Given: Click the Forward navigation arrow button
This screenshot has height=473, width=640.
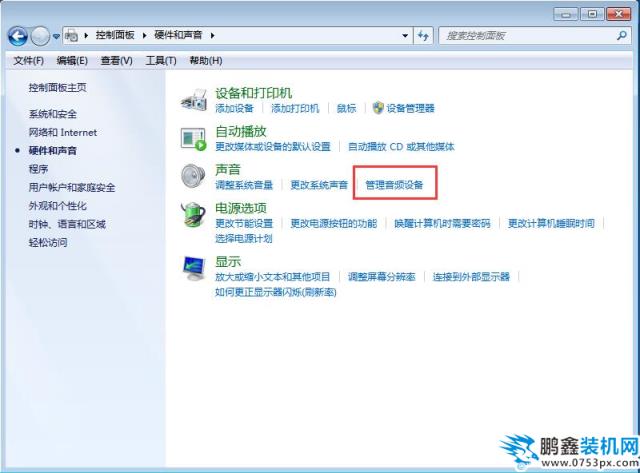Looking at the screenshot, I should tap(40, 36).
